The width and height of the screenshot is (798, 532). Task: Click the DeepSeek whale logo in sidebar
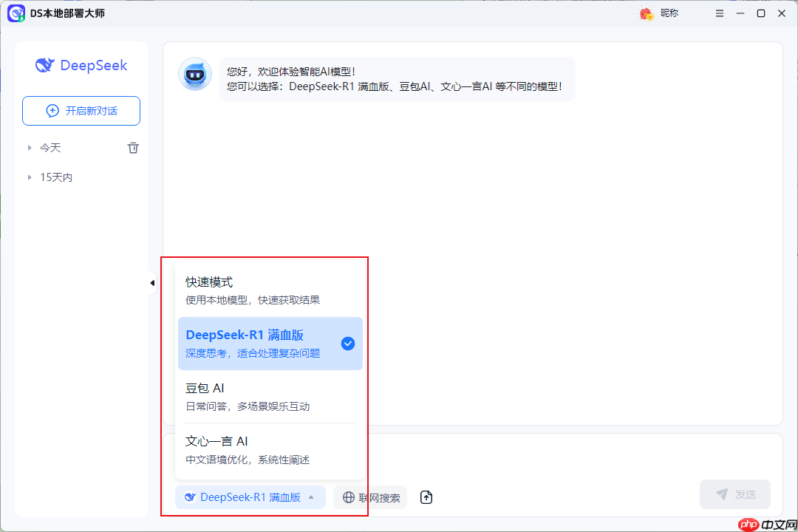tap(44, 66)
